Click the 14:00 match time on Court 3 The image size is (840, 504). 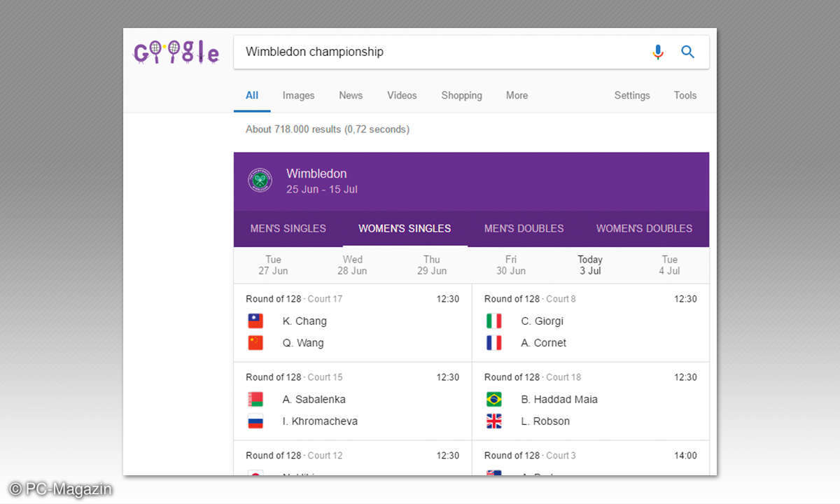685,456
